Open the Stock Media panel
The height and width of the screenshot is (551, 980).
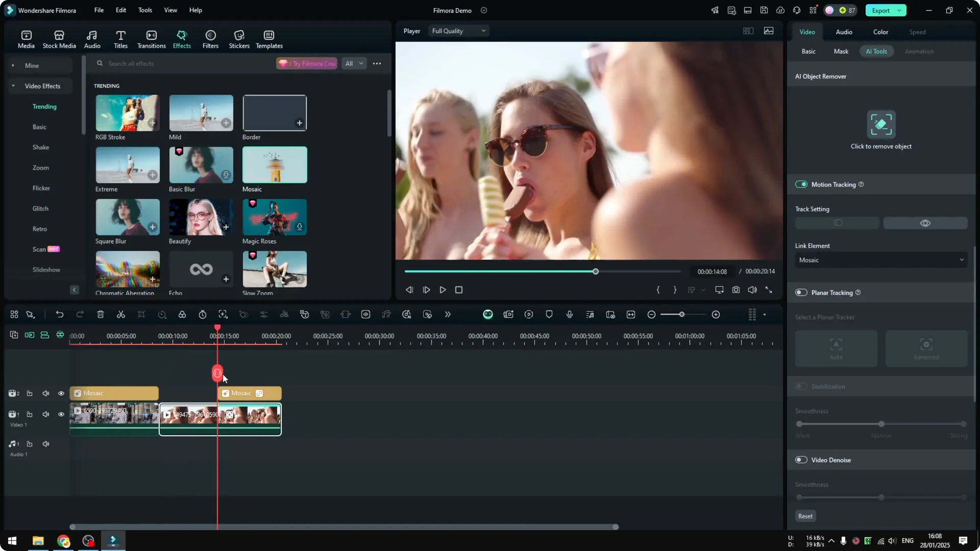point(59,38)
